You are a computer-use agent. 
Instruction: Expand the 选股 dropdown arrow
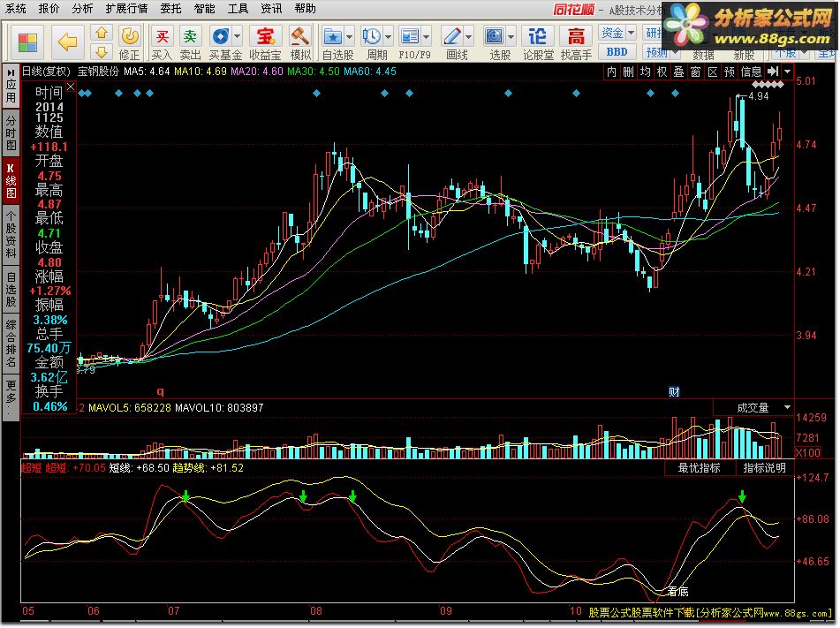tap(511, 36)
